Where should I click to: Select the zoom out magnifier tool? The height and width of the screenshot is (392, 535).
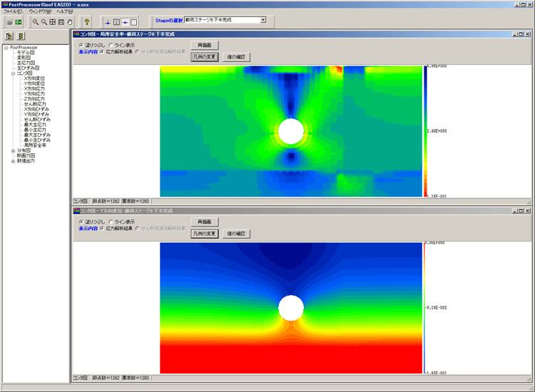[x=44, y=22]
